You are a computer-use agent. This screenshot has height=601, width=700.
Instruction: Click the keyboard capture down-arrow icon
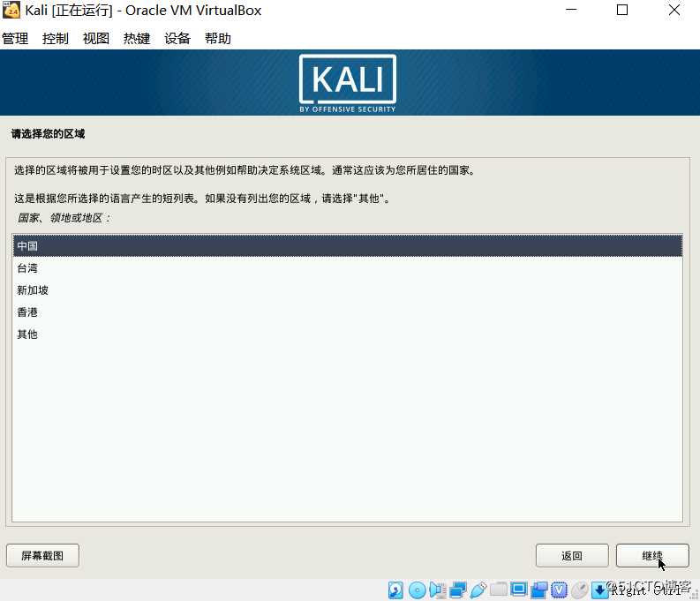pos(599,590)
